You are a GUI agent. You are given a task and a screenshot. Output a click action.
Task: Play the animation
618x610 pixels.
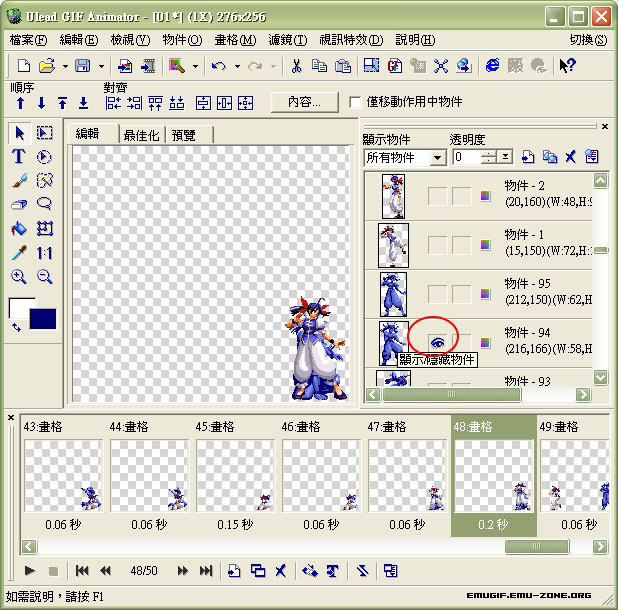click(30, 570)
